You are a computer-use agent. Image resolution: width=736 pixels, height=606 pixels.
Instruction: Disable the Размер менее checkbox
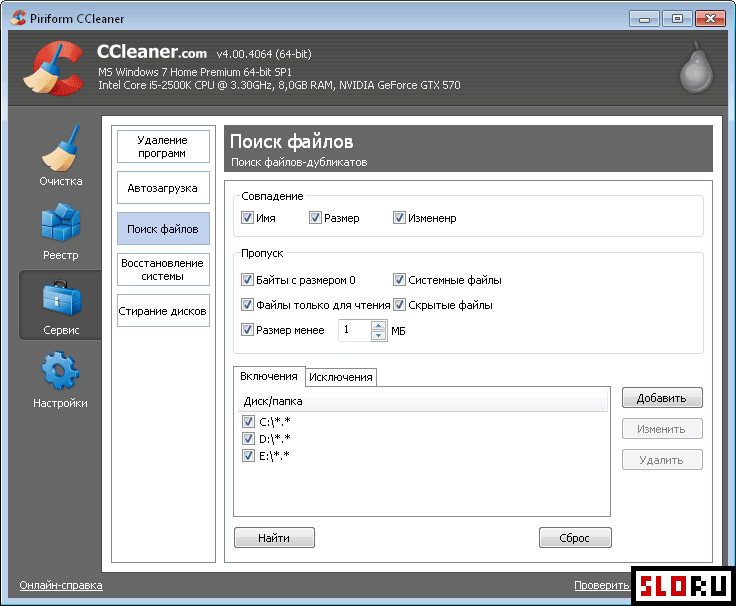247,330
